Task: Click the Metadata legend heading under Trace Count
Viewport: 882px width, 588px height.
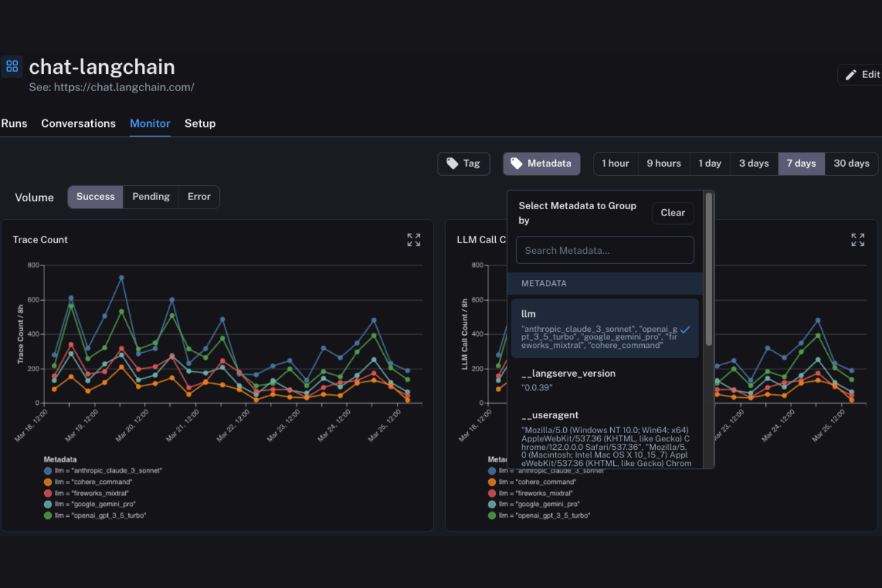Action: (60, 459)
